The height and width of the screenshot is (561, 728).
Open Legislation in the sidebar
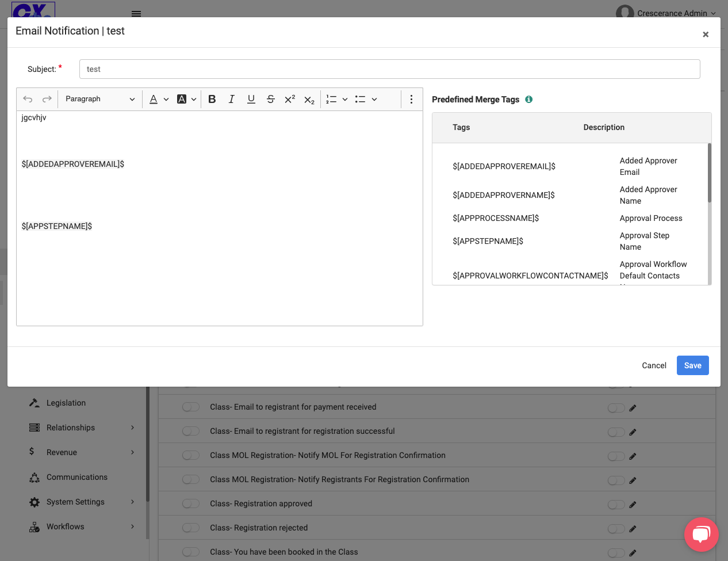coord(66,403)
